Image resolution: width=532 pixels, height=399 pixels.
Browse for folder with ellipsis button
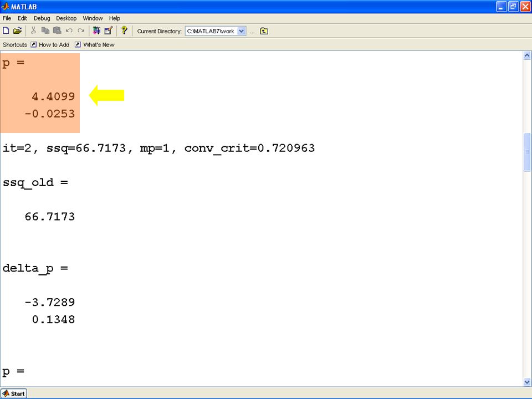pos(252,32)
